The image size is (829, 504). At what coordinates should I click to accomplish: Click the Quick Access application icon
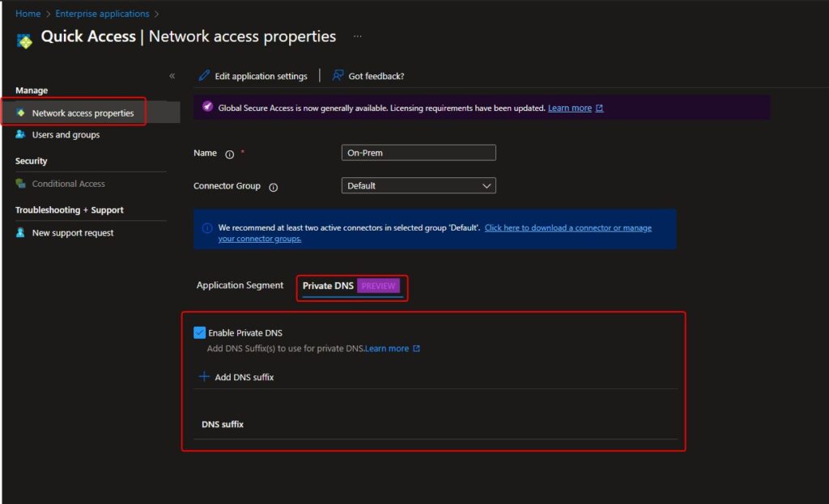(x=24, y=40)
